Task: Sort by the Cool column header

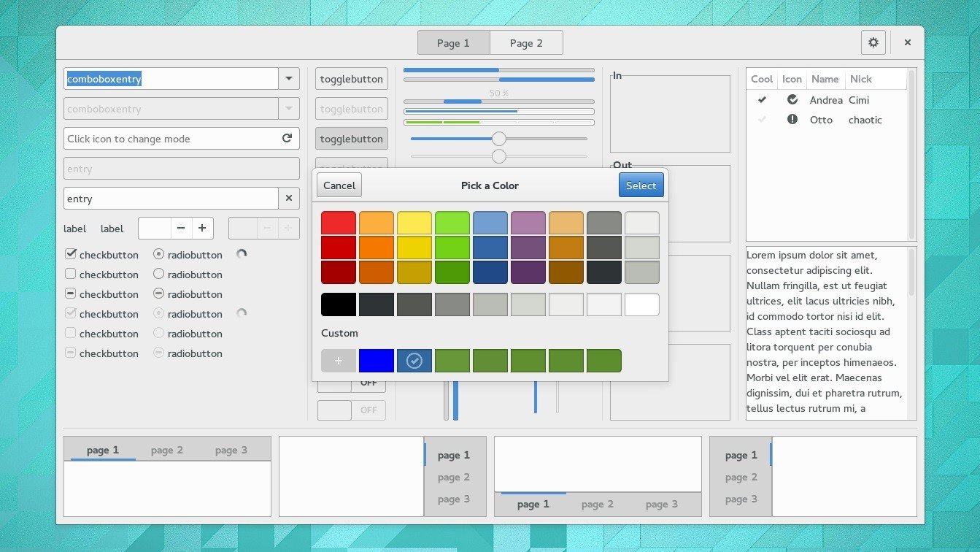Action: [x=762, y=79]
